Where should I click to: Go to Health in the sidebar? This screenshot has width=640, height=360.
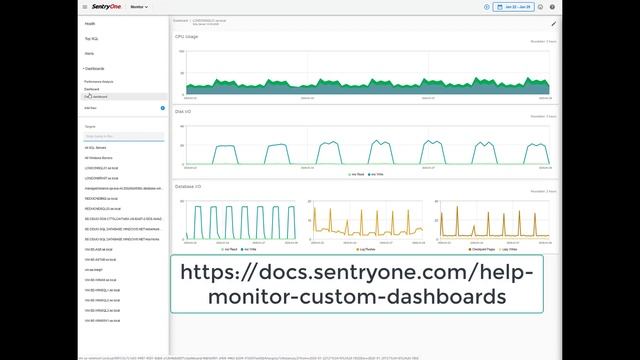click(x=90, y=24)
